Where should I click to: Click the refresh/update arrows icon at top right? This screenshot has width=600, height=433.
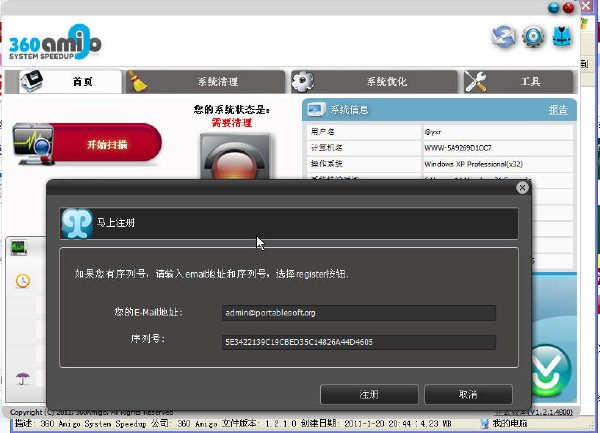504,37
